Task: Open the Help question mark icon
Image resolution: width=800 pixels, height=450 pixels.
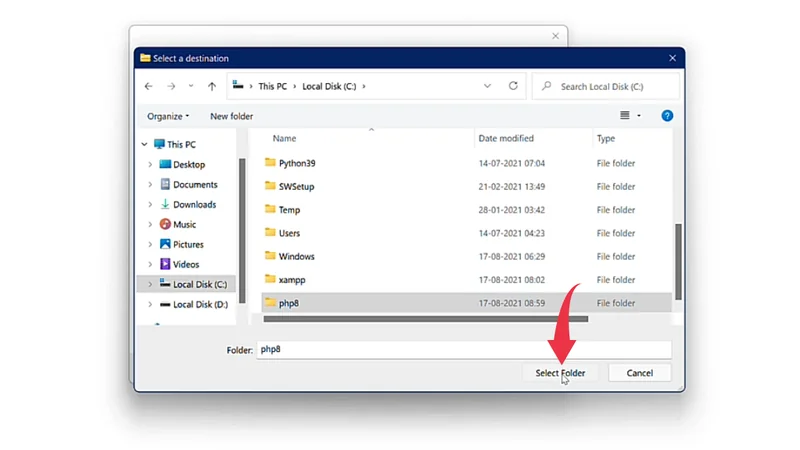Action: [x=667, y=116]
